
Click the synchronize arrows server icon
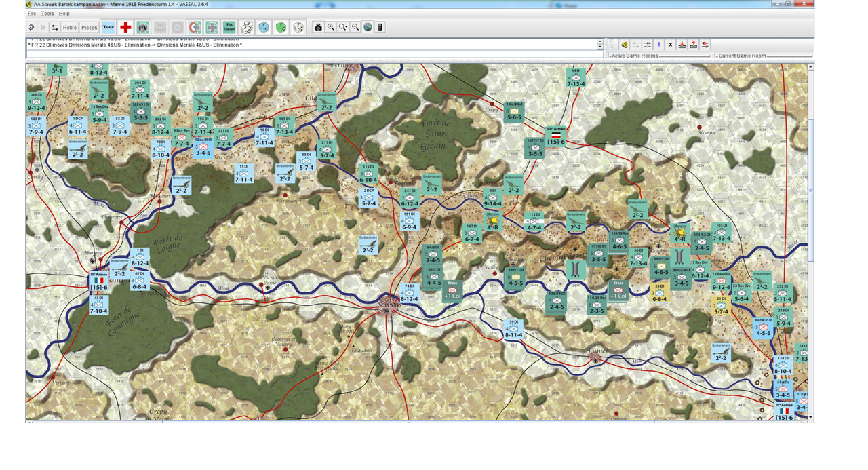tap(647, 45)
